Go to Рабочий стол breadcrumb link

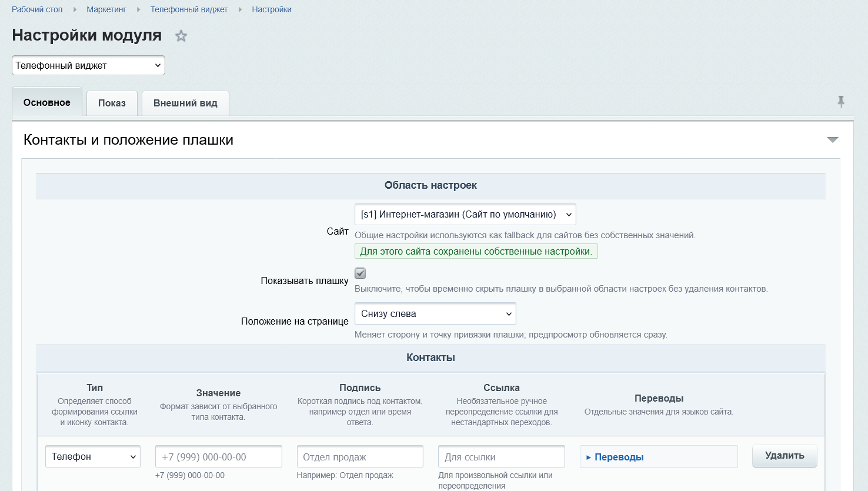click(x=37, y=9)
